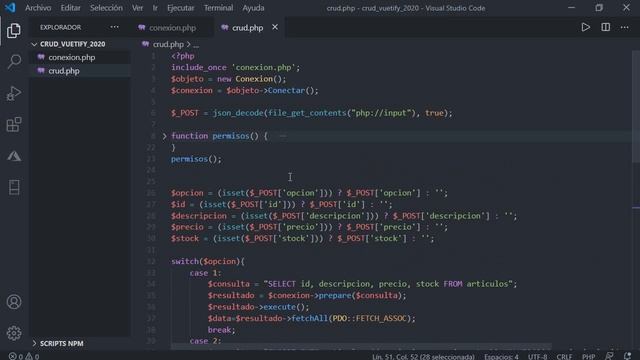The image size is (640, 360).
Task: Click crud.php in the breadcrumb
Action: point(168,44)
